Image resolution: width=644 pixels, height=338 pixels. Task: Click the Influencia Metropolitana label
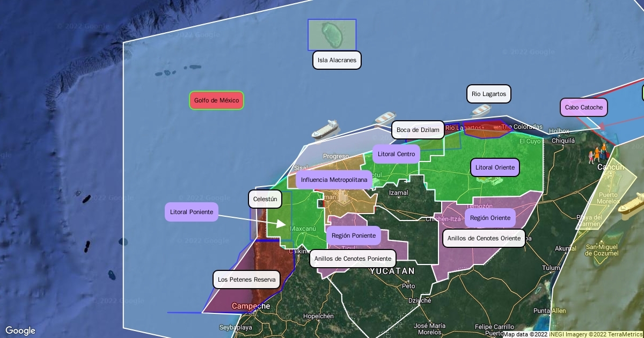pyautogui.click(x=334, y=180)
